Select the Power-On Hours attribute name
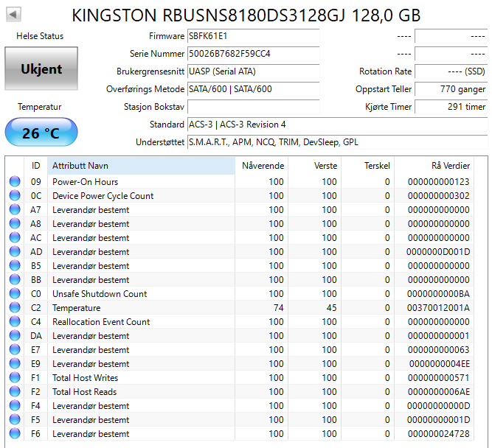 click(85, 182)
